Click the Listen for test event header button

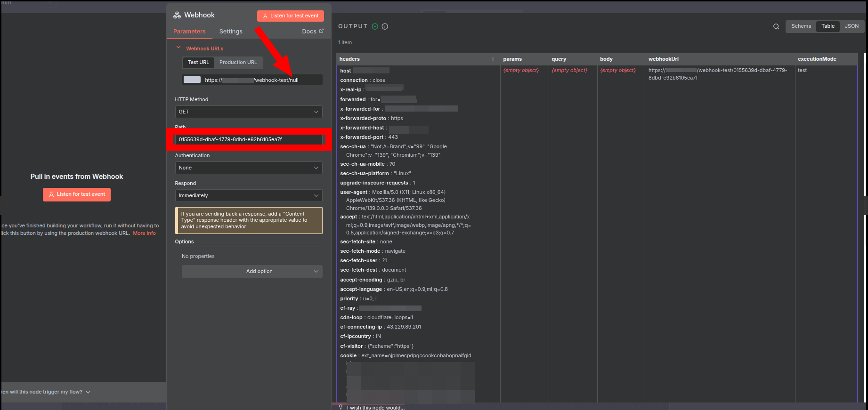(x=290, y=16)
